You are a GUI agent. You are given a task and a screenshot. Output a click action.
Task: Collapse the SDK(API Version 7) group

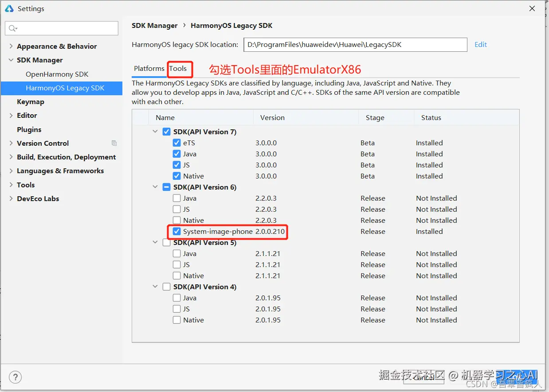click(155, 132)
